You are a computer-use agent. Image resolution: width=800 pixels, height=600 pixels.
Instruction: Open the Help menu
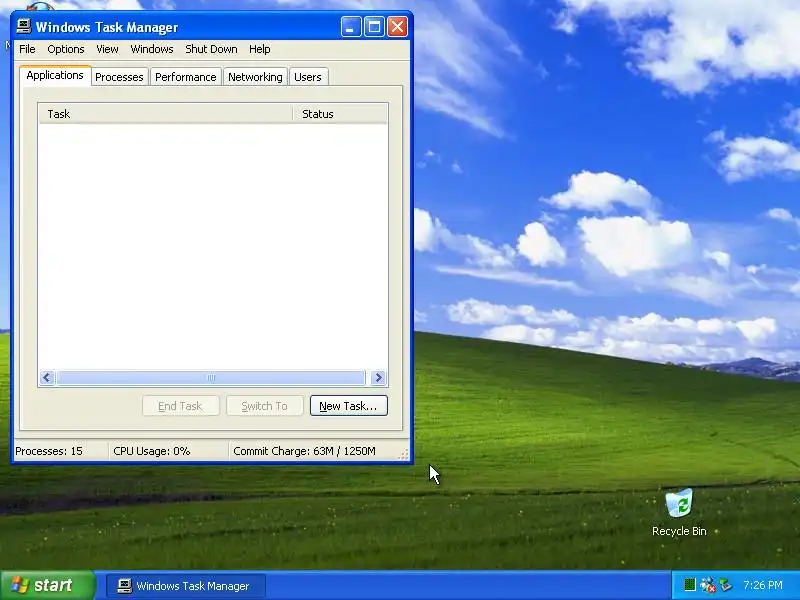coord(260,49)
